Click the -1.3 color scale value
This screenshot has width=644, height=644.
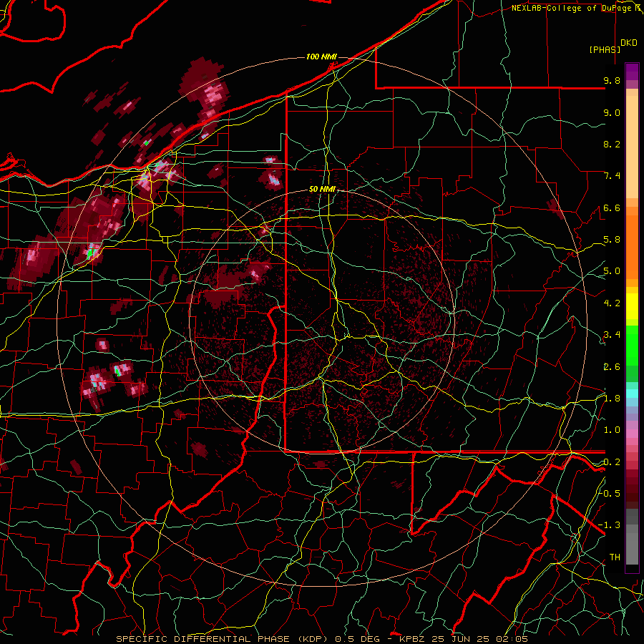click(x=609, y=525)
